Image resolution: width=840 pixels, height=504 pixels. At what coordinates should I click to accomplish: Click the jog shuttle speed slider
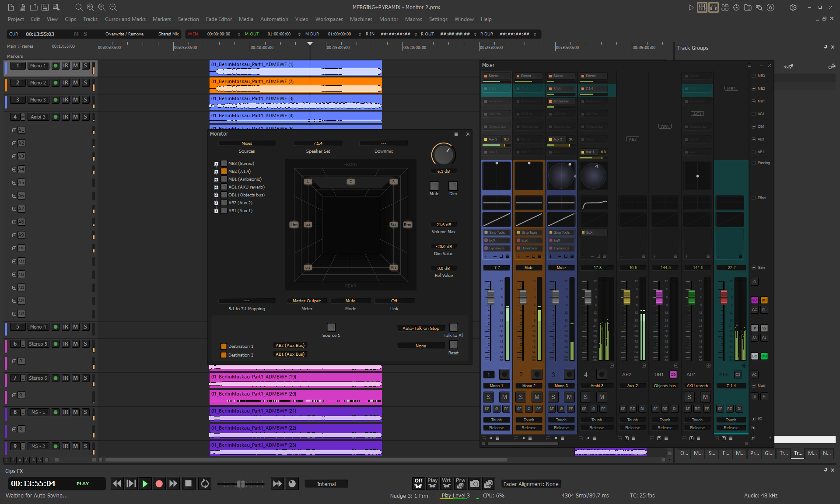(x=241, y=484)
